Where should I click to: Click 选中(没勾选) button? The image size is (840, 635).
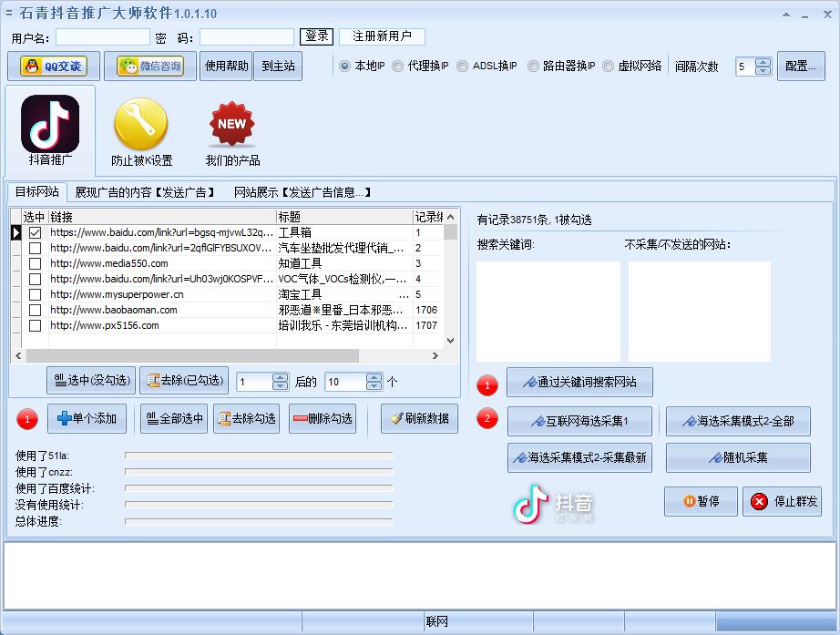pyautogui.click(x=92, y=381)
